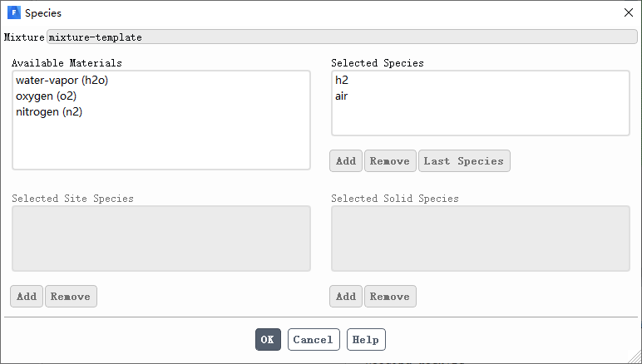Open Help for the Species dialog
The height and width of the screenshot is (364, 642).
coord(366,340)
